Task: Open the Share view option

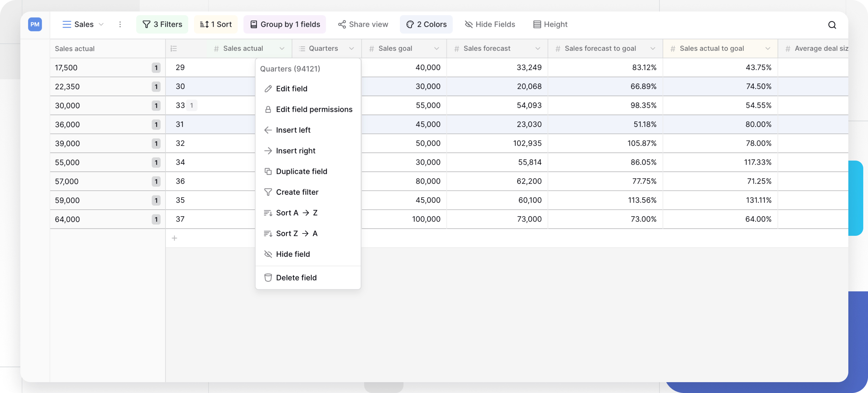Action: click(x=363, y=24)
